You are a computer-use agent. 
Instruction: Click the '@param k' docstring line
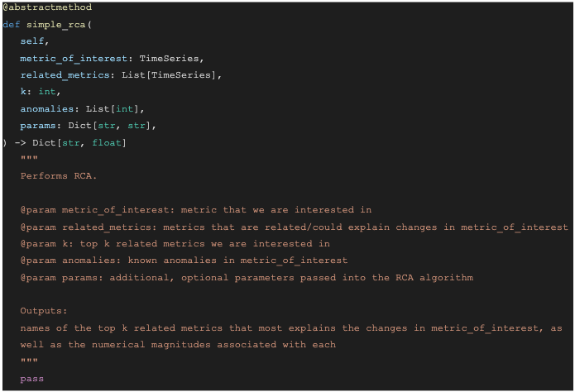click(x=175, y=244)
